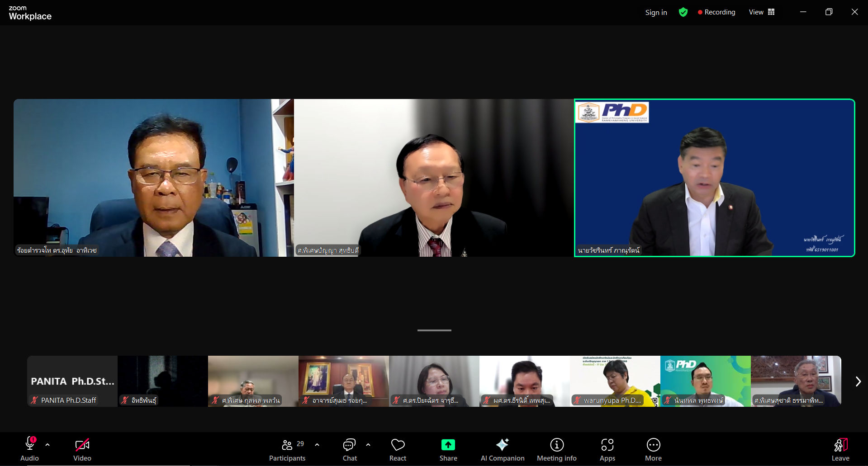The height and width of the screenshot is (466, 868).
Task: Select video of ร้อยตำรวจโท ดร.อุทัย อาทิเวช
Action: 154,178
